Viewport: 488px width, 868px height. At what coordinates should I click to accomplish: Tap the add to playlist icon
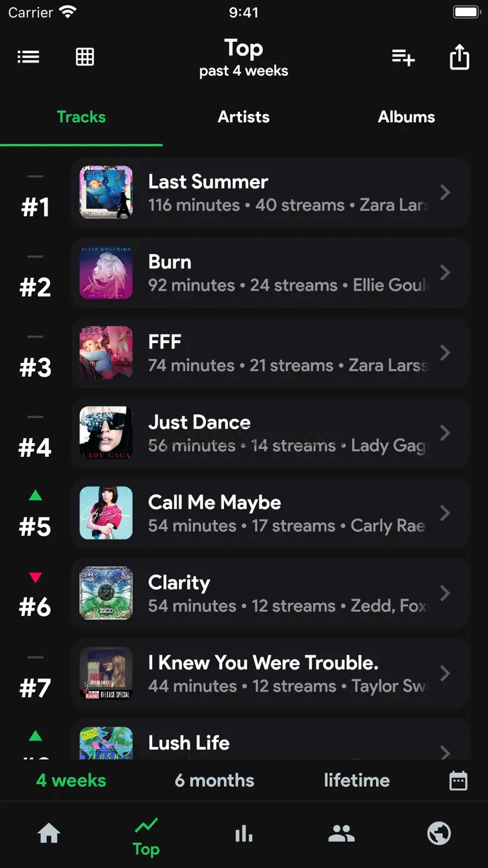click(403, 58)
